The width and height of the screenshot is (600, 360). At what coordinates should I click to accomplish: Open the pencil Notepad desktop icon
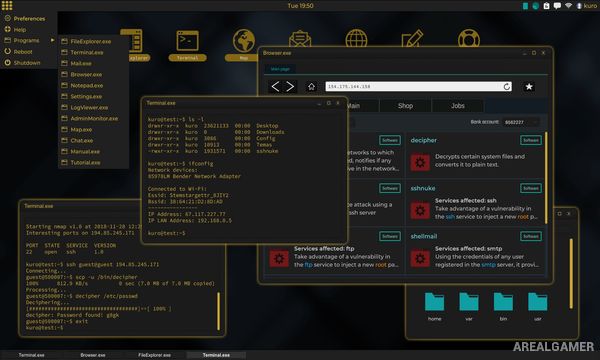click(412, 38)
